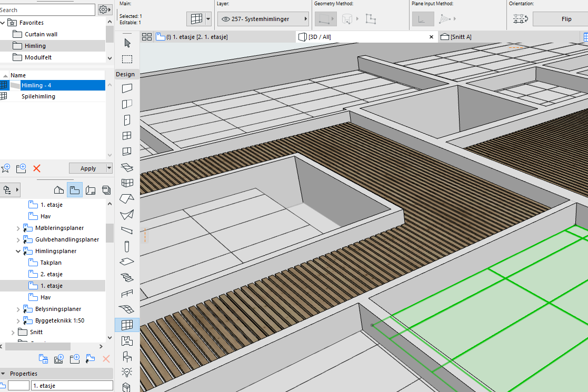Switch to the Snitt A tab

[456, 37]
